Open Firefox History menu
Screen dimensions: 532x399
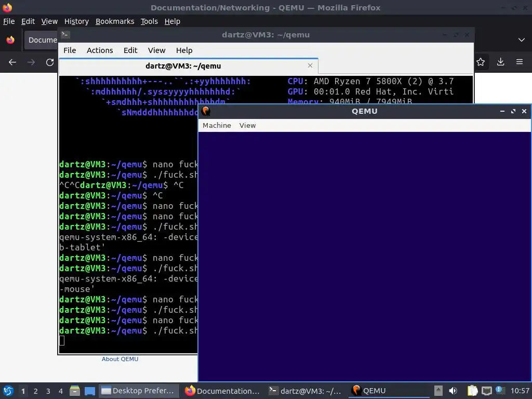(76, 21)
